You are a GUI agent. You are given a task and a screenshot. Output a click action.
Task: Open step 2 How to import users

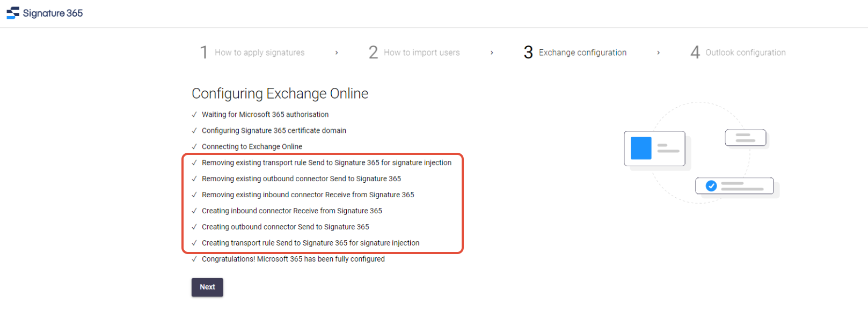[x=414, y=53]
